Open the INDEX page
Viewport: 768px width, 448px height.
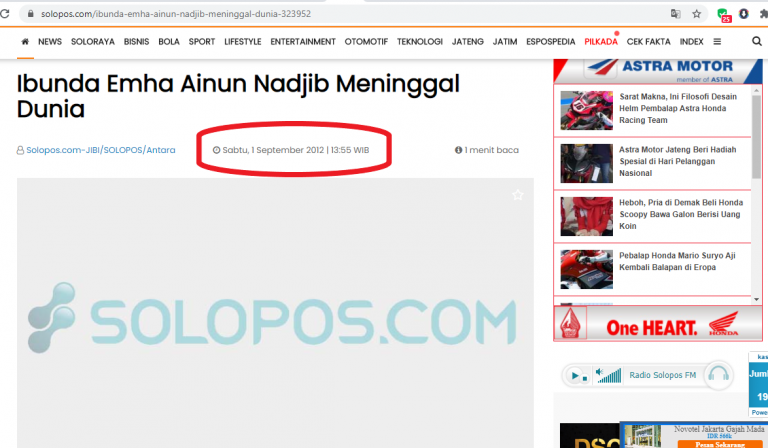point(692,42)
